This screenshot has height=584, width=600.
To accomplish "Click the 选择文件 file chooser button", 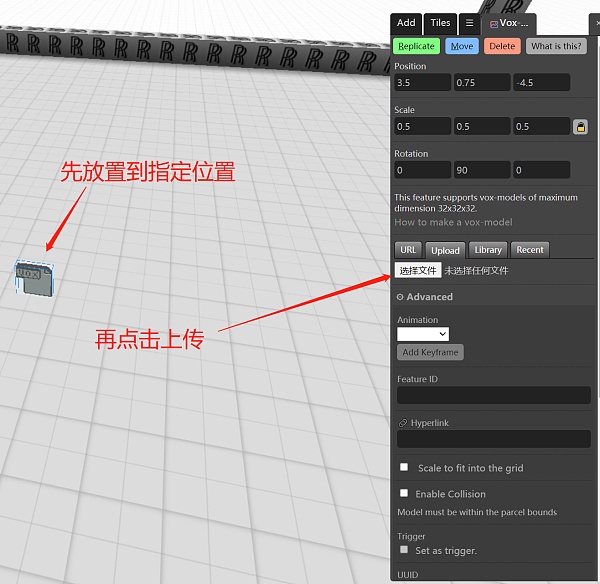I will 418,271.
